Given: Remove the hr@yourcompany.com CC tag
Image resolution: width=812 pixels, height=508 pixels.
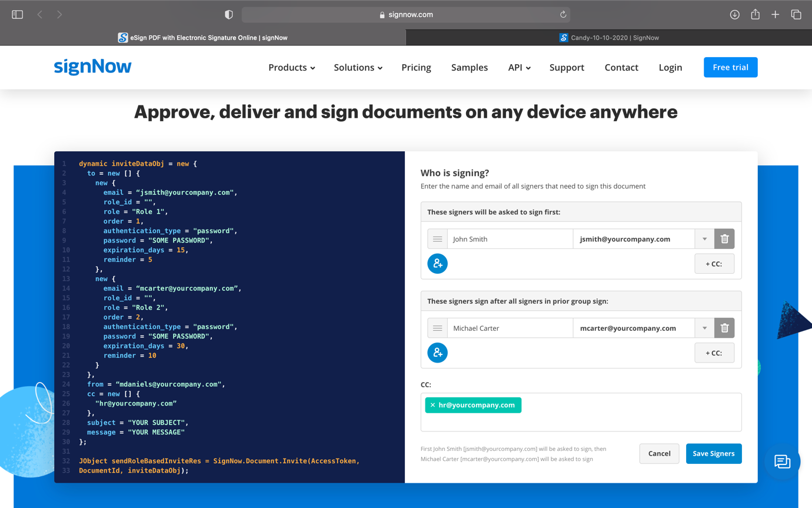Looking at the screenshot, I should 432,405.
